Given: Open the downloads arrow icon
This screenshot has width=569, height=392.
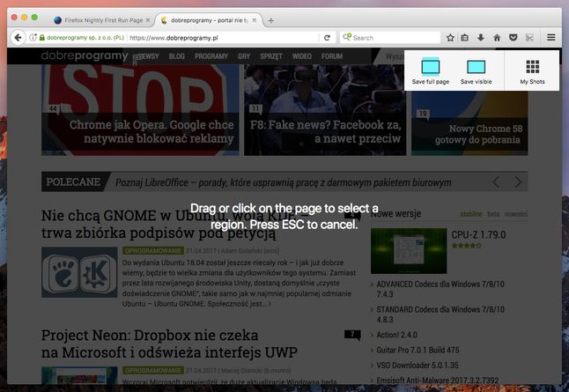Looking at the screenshot, I should (481, 37).
